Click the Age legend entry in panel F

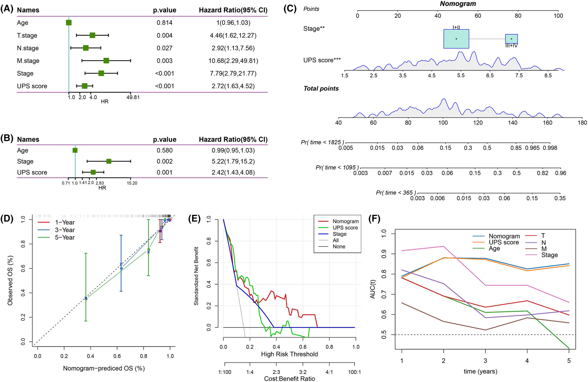coord(486,248)
